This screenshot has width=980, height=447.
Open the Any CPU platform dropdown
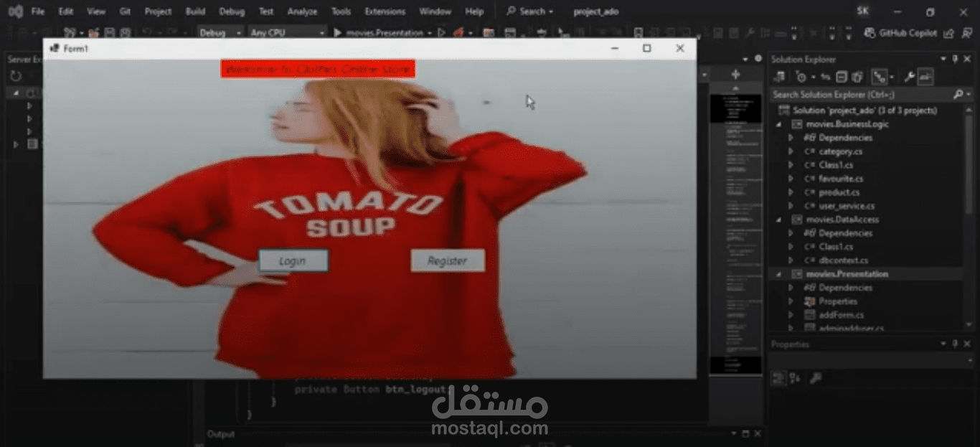tap(287, 32)
